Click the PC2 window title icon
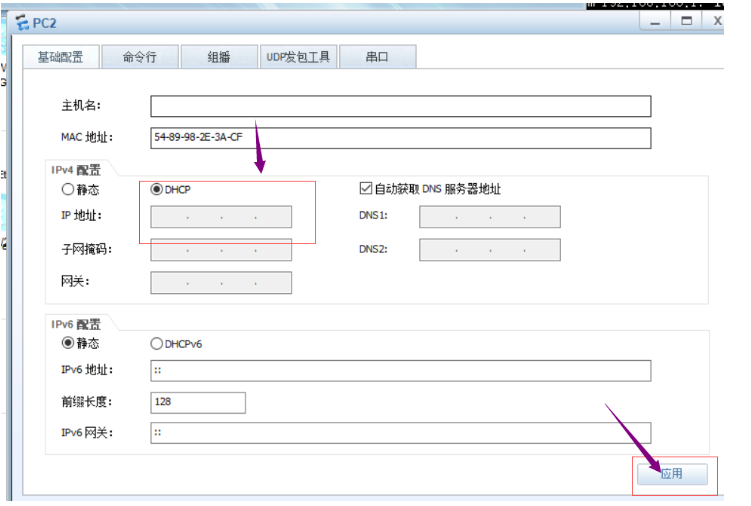 pos(22,23)
